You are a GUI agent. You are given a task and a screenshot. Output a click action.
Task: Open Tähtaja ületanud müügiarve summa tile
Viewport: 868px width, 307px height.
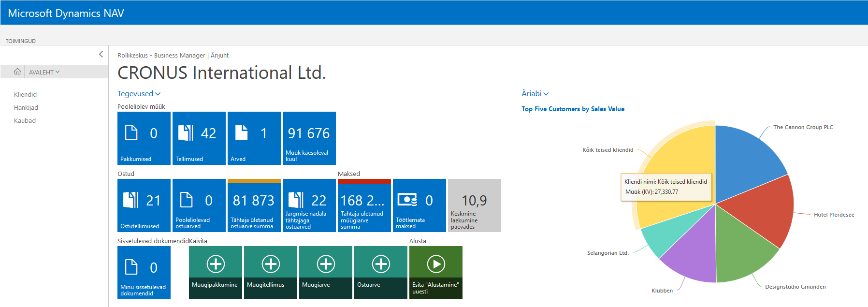click(364, 205)
